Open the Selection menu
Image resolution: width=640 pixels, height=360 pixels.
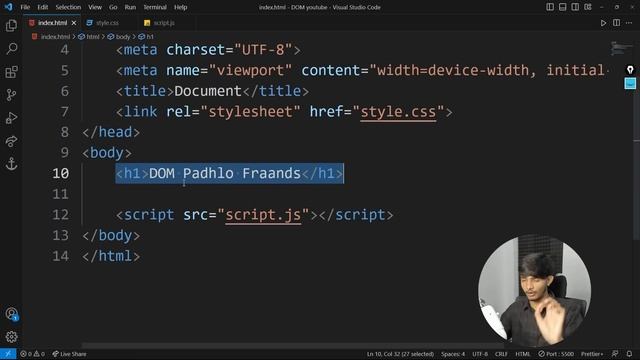point(68,7)
